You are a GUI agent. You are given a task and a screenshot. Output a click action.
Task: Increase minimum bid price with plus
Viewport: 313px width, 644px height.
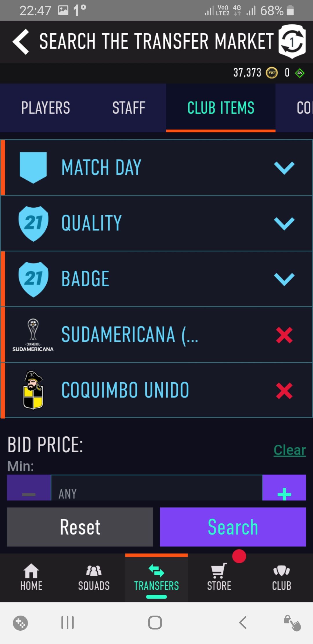[x=284, y=490]
